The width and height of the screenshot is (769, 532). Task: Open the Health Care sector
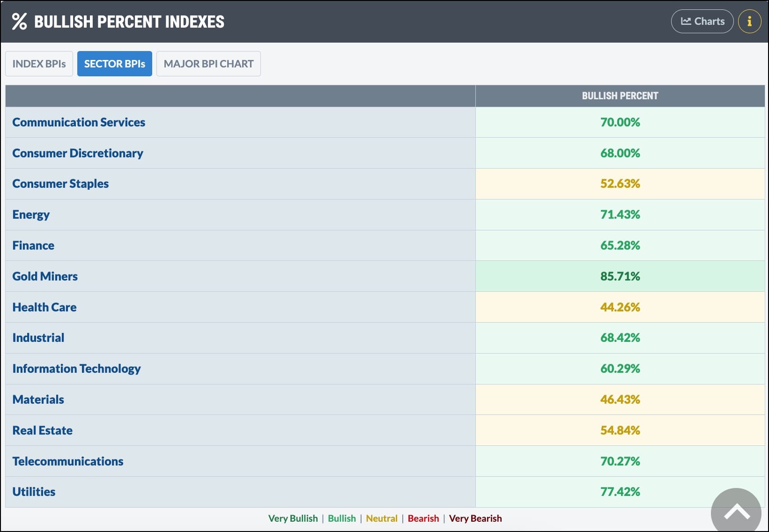pos(44,307)
